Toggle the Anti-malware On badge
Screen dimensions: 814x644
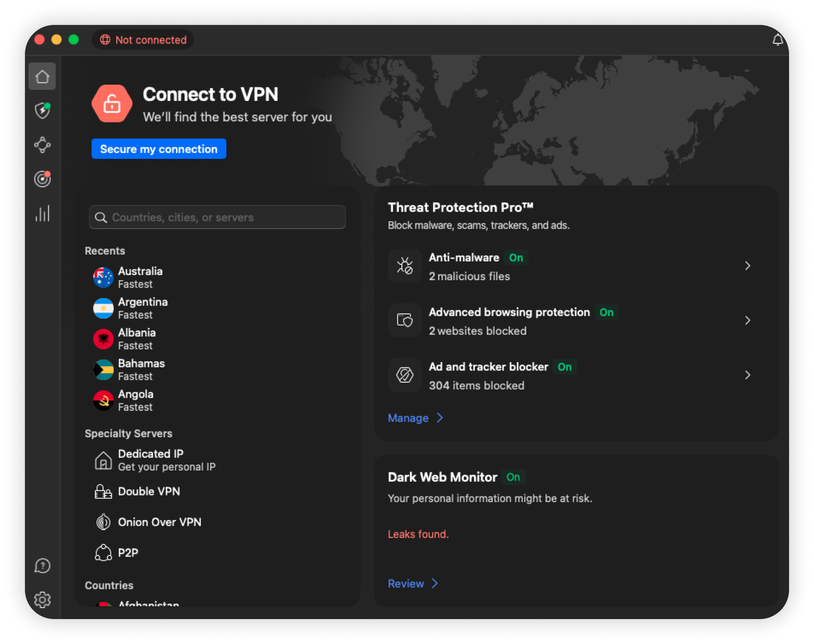[516, 258]
